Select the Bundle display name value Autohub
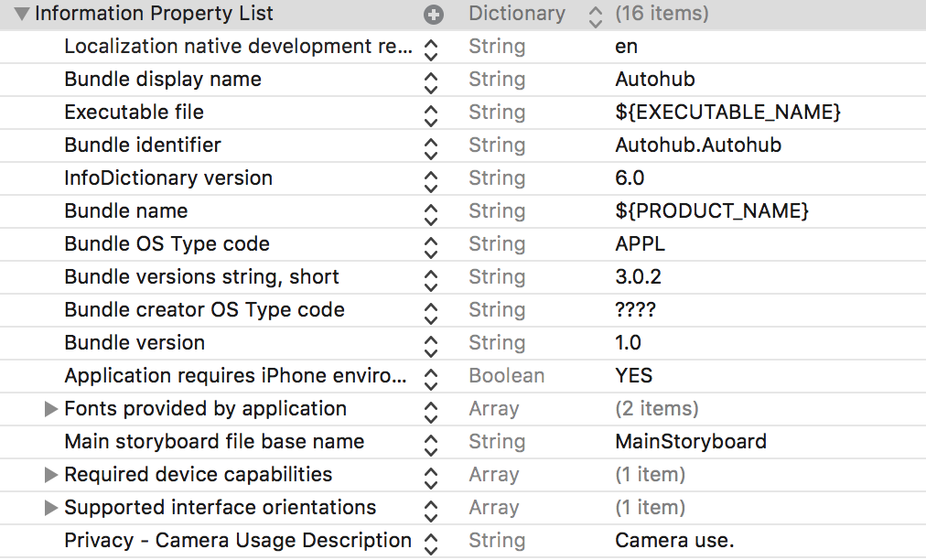 tap(655, 80)
